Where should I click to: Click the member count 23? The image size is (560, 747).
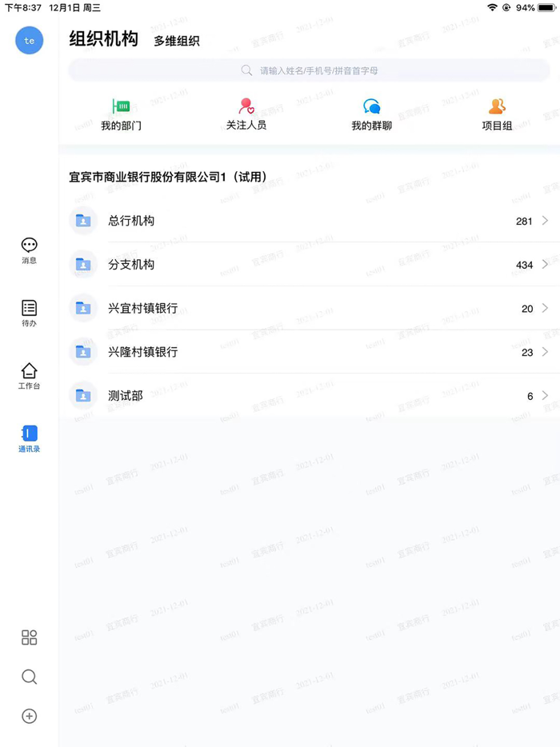[x=527, y=353]
